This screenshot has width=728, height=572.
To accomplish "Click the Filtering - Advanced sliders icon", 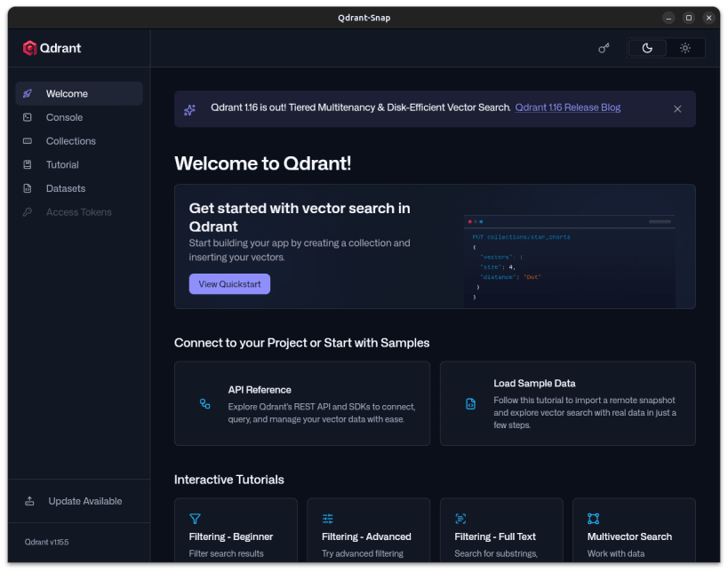I will pyautogui.click(x=328, y=518).
